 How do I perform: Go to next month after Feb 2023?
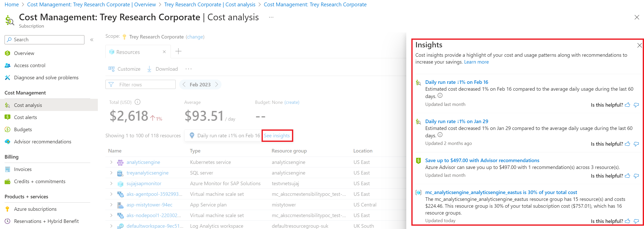point(217,85)
